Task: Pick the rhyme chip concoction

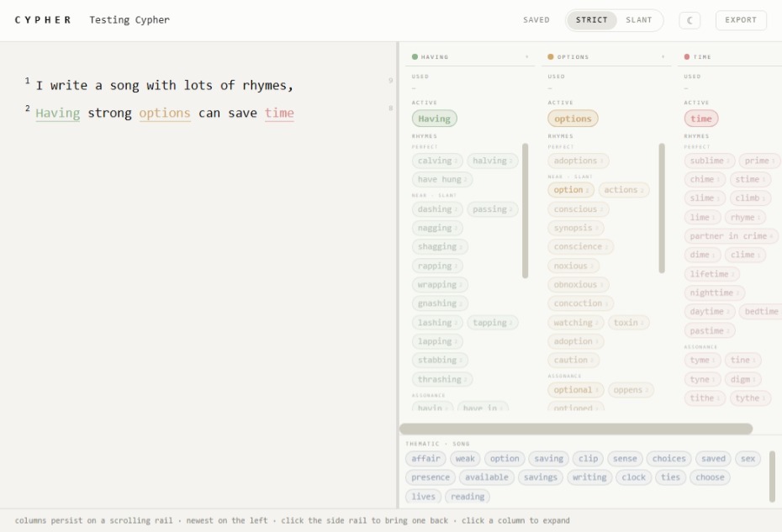Action: point(580,303)
